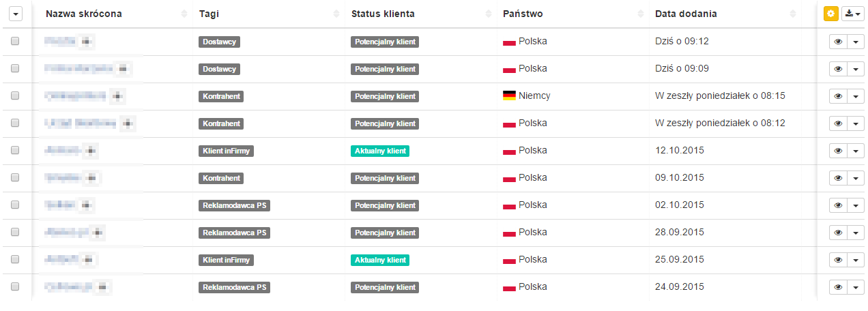Viewport: 868px width, 311px height.
Task: View the client added 12.10.2015
Action: [838, 151]
